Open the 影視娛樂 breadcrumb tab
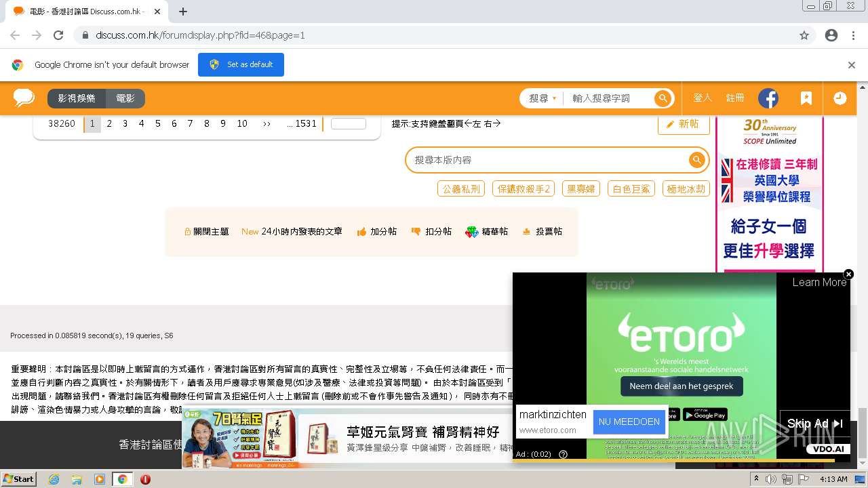 click(x=77, y=98)
